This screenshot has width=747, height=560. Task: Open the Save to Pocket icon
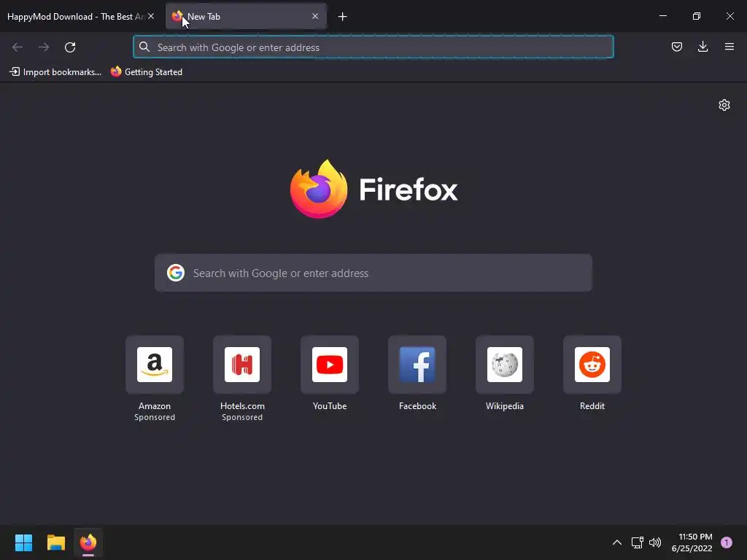tap(676, 47)
